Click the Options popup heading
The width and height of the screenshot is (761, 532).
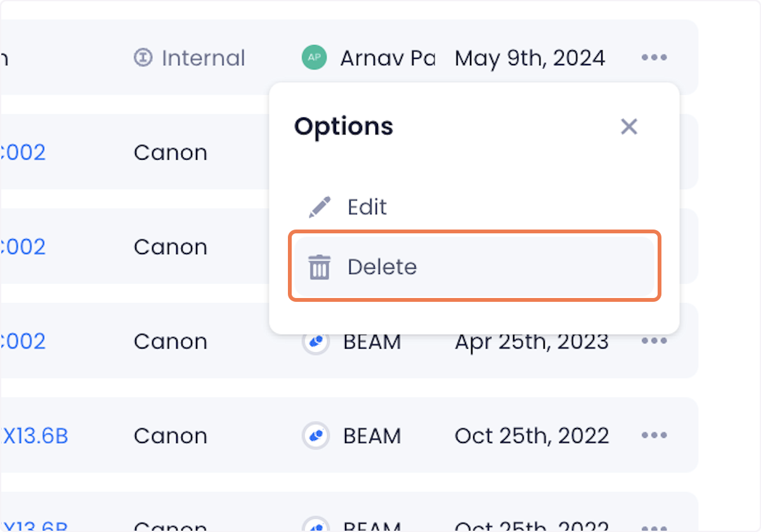344,127
